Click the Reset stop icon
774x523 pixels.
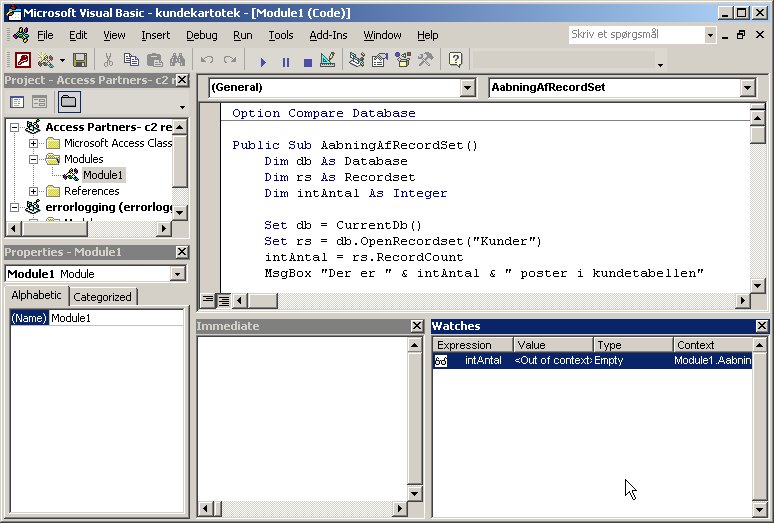pos(307,60)
